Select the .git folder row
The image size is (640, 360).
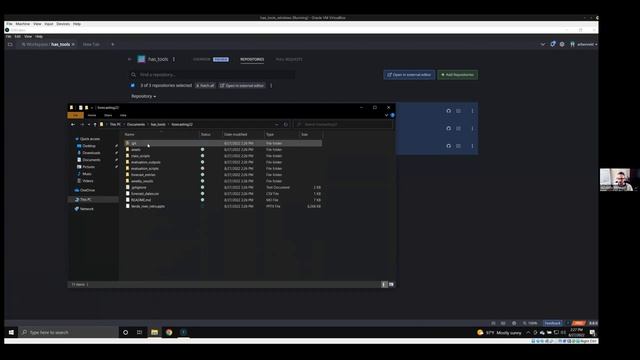click(x=223, y=143)
